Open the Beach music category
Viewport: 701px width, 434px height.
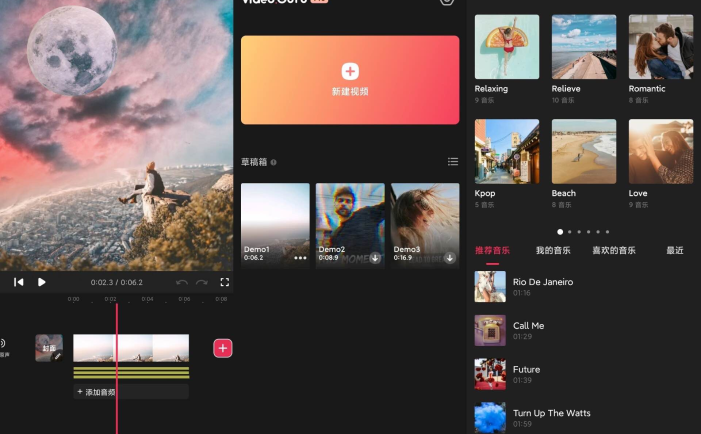pyautogui.click(x=584, y=152)
